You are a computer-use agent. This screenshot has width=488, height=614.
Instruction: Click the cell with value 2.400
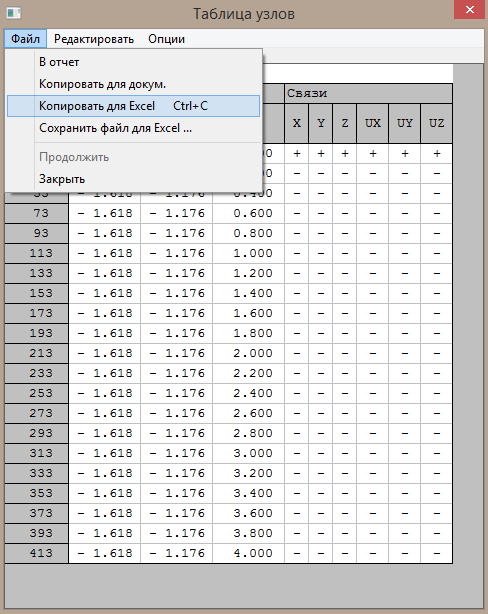(248, 393)
